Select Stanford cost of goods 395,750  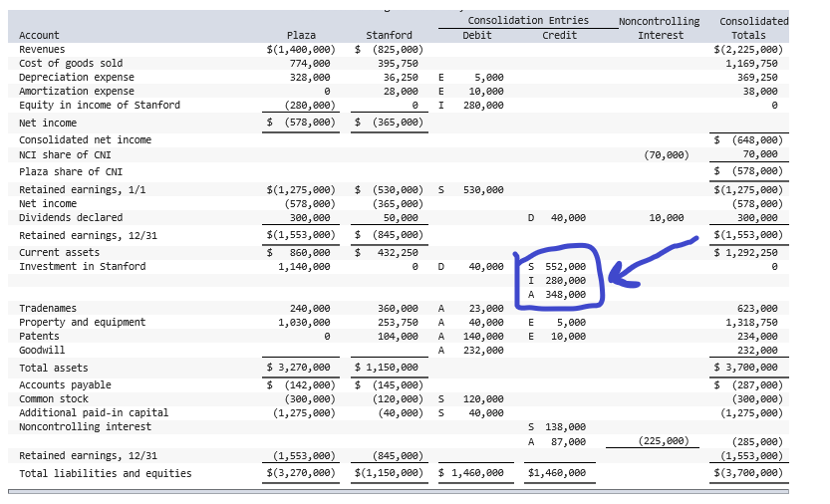click(398, 63)
